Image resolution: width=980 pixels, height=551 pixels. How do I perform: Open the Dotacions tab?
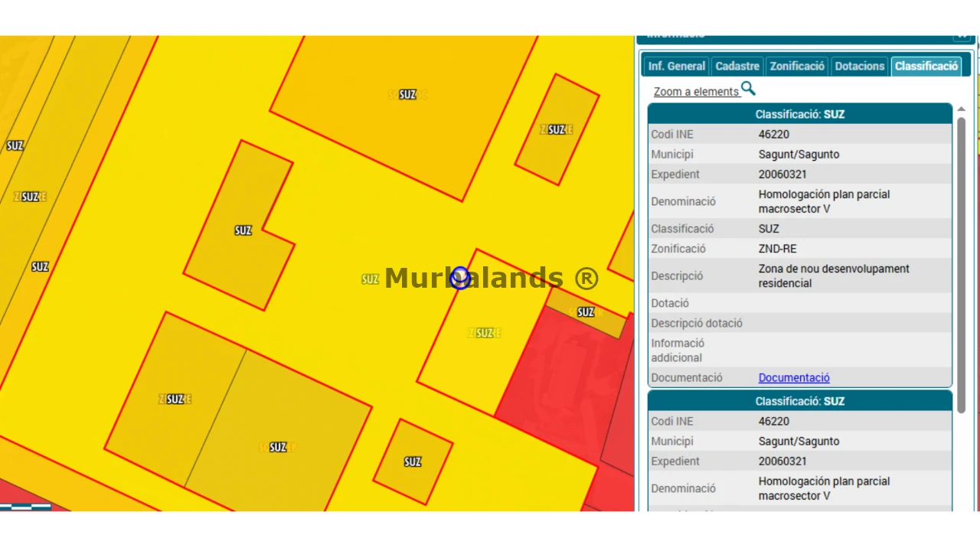point(860,66)
